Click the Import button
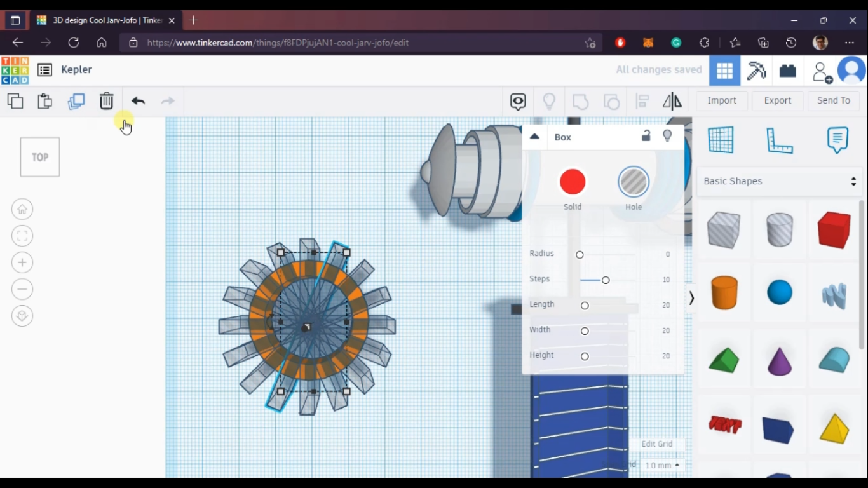The width and height of the screenshot is (868, 488). click(x=722, y=100)
